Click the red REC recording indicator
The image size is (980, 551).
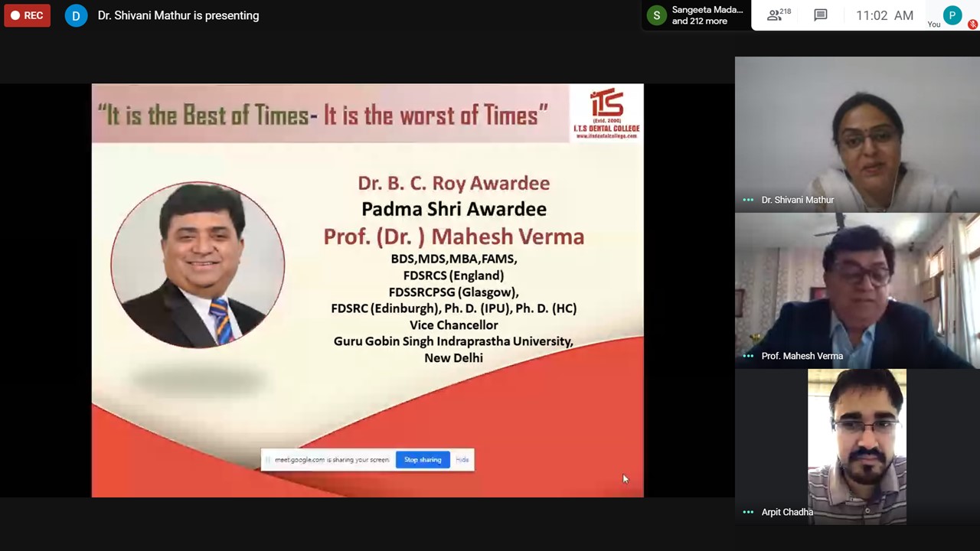(x=27, y=15)
